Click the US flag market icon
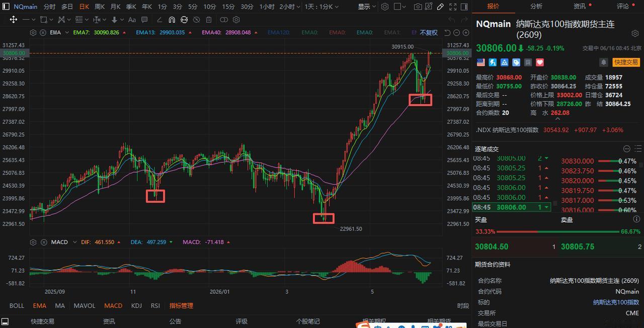This screenshot has height=328, width=644. 480,62
